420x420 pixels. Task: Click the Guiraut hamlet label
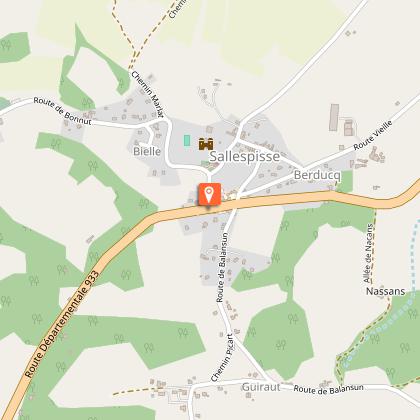pyautogui.click(x=261, y=387)
